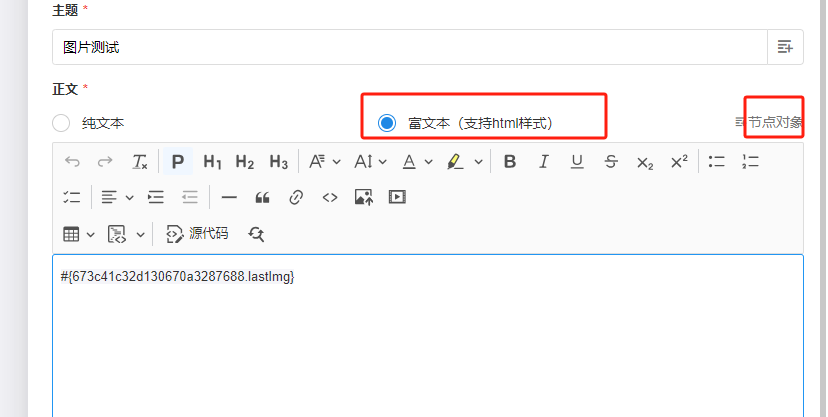Click the remove format icon
Viewport: 828px width, 417px height.
click(x=140, y=161)
